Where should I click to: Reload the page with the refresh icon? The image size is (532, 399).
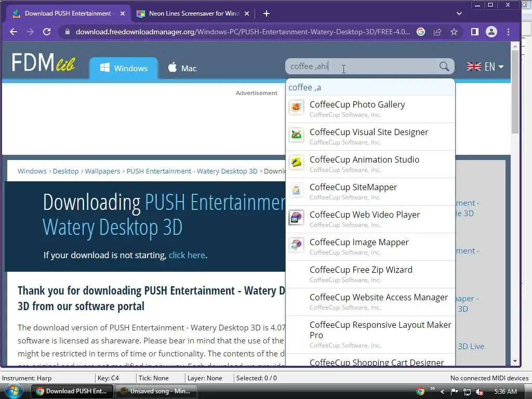(x=47, y=32)
